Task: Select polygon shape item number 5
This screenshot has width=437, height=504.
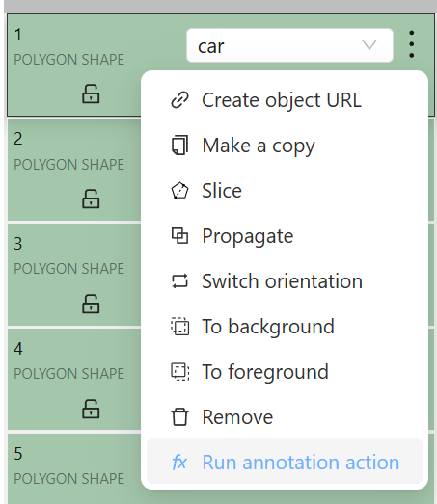Action: click(x=74, y=468)
